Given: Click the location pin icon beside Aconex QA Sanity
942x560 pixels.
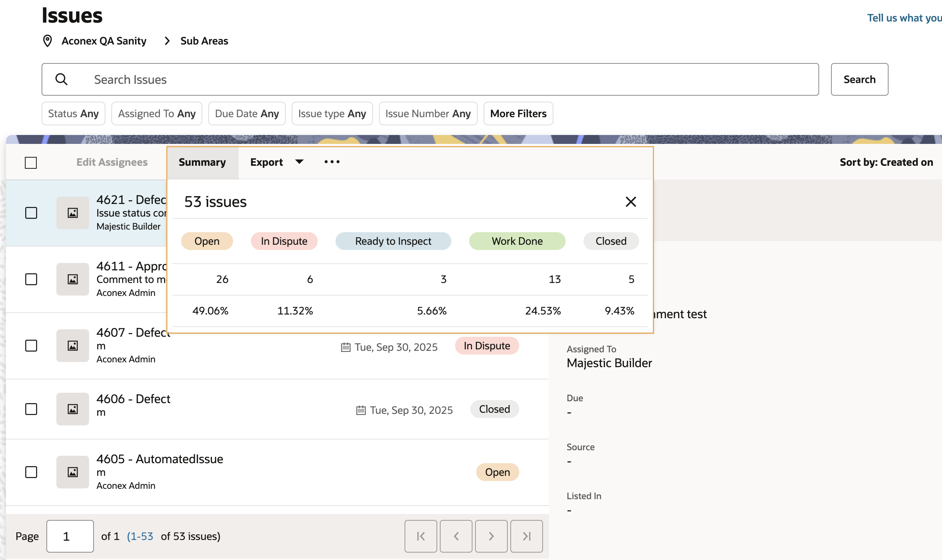Looking at the screenshot, I should pos(47,41).
